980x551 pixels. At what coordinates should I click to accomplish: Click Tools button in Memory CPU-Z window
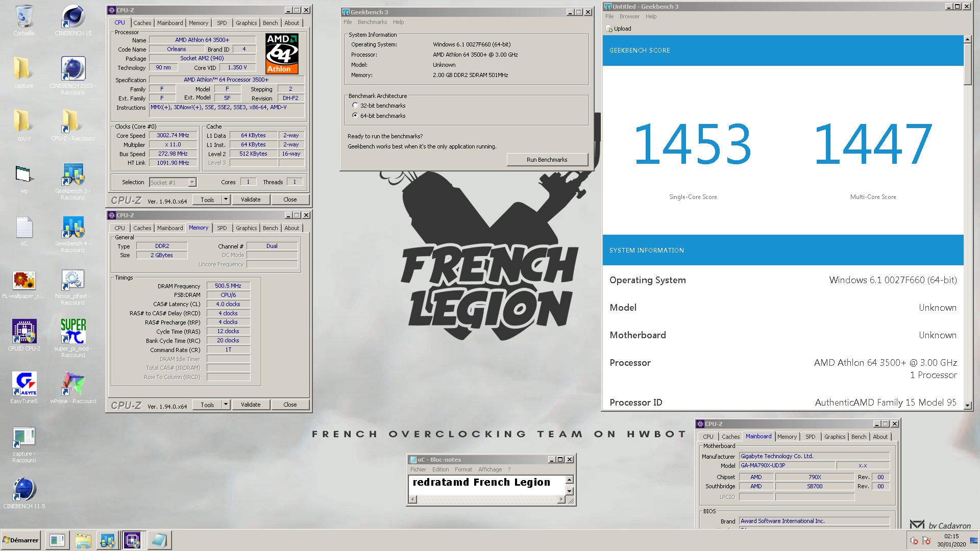click(207, 405)
